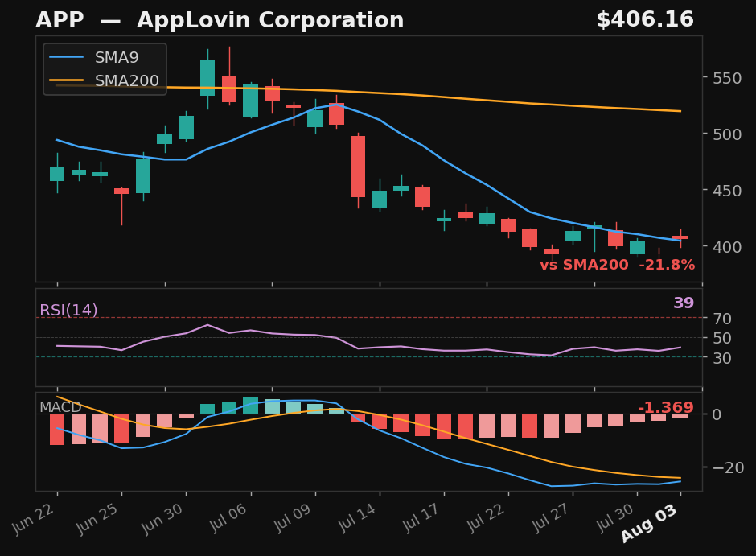This screenshot has width=756, height=556.
Task: Click the Jul 30 date label
Action: click(x=614, y=518)
